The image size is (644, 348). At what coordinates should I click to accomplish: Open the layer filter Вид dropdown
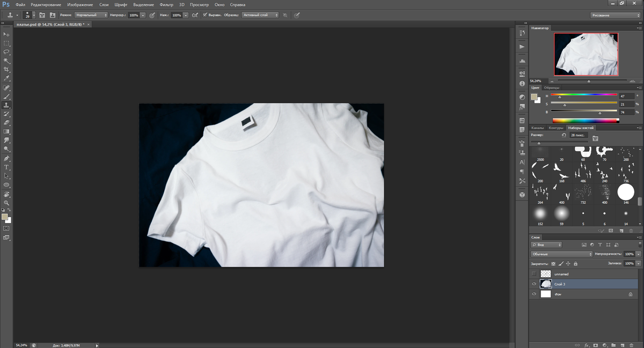(546, 245)
